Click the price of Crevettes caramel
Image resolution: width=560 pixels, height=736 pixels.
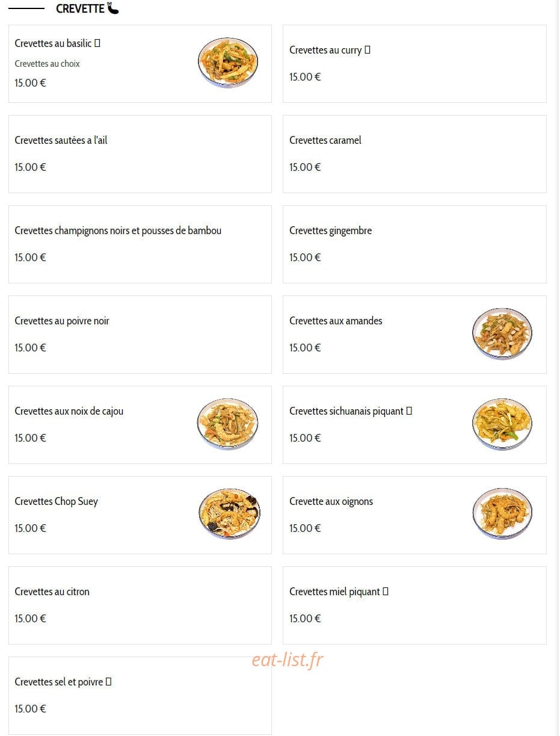coord(305,167)
